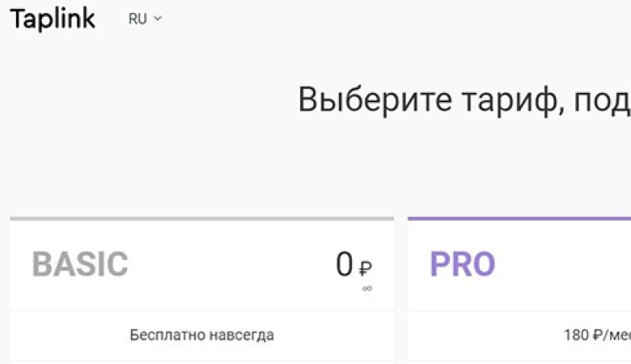Click the Taplink logo
The height and width of the screenshot is (364, 631).
[x=53, y=19]
